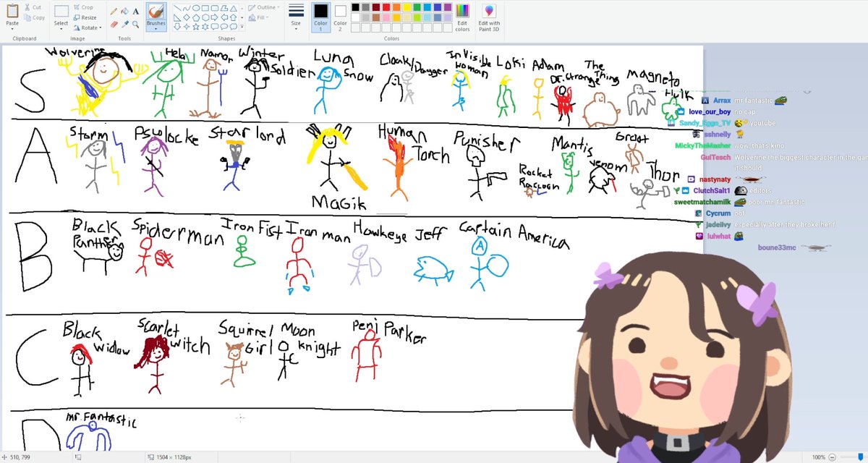Choose the Right triangle shape
The height and width of the screenshot is (463, 868).
[x=176, y=18]
